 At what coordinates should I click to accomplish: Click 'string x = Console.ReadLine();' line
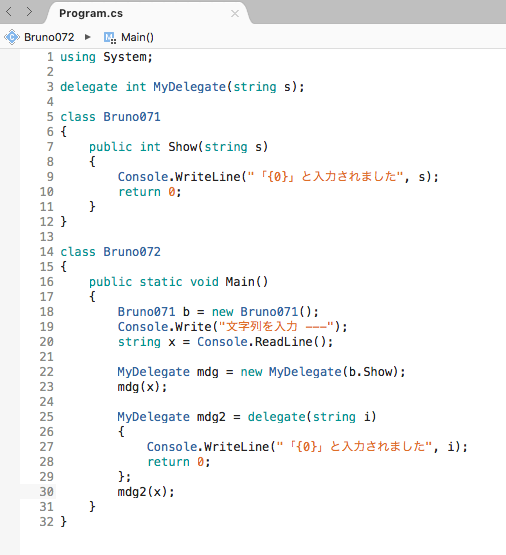click(x=225, y=342)
